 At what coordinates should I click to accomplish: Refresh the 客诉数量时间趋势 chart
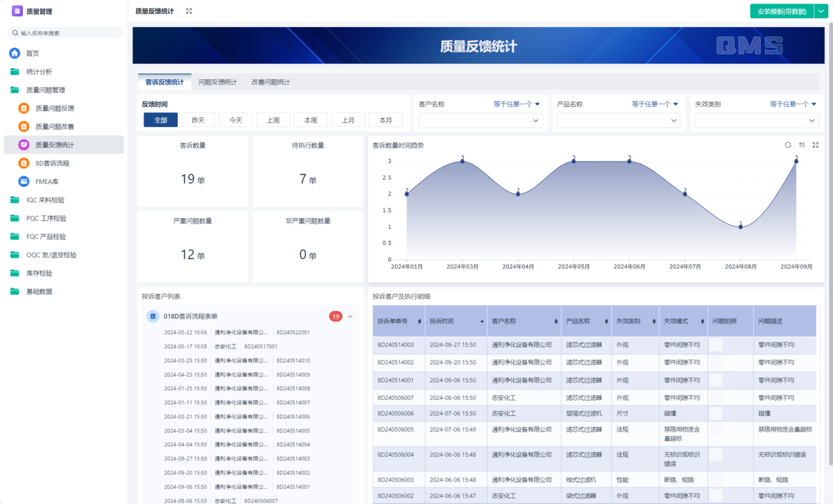click(788, 145)
